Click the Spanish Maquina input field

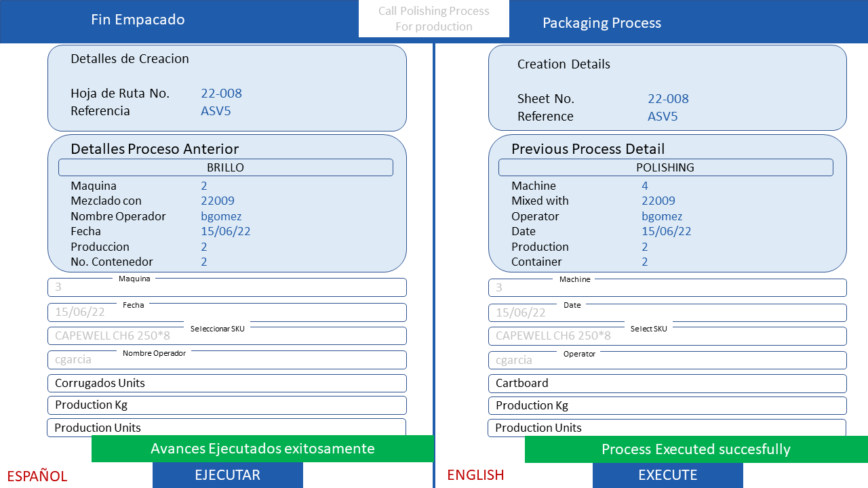click(226, 287)
